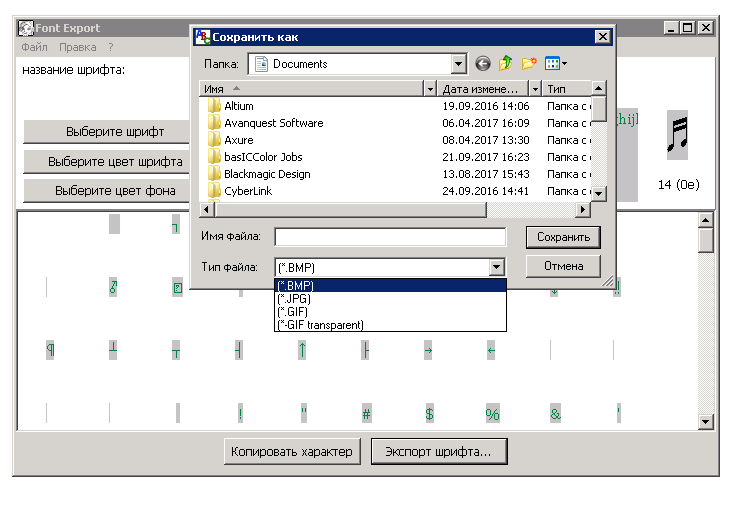The width and height of the screenshot is (735, 509).
Task: Click the basICColor Jobs folder icon
Action: (x=214, y=156)
